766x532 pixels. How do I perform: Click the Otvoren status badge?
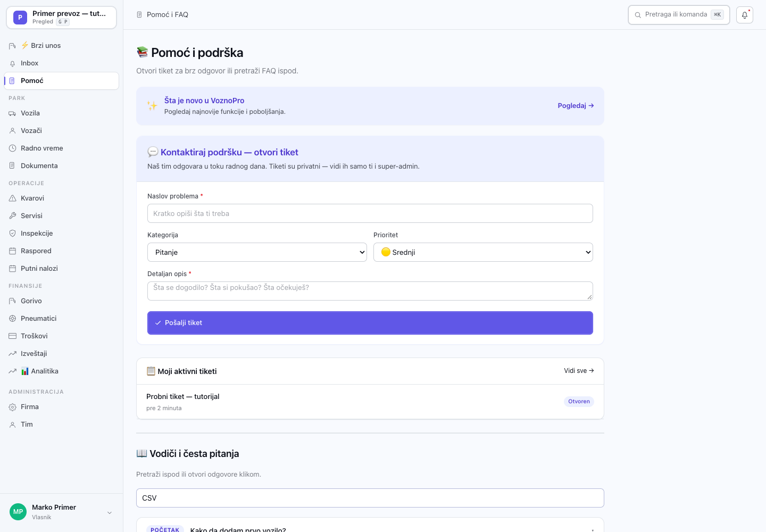(579, 402)
